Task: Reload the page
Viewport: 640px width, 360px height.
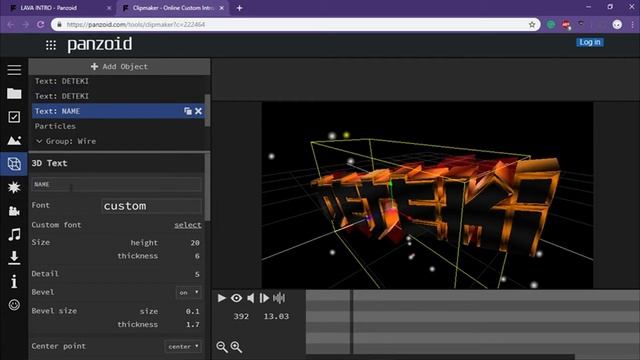Action: coord(40,24)
